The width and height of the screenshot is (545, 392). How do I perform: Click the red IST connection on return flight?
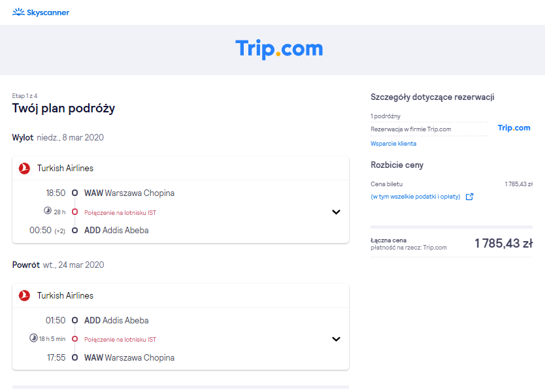[120, 340]
